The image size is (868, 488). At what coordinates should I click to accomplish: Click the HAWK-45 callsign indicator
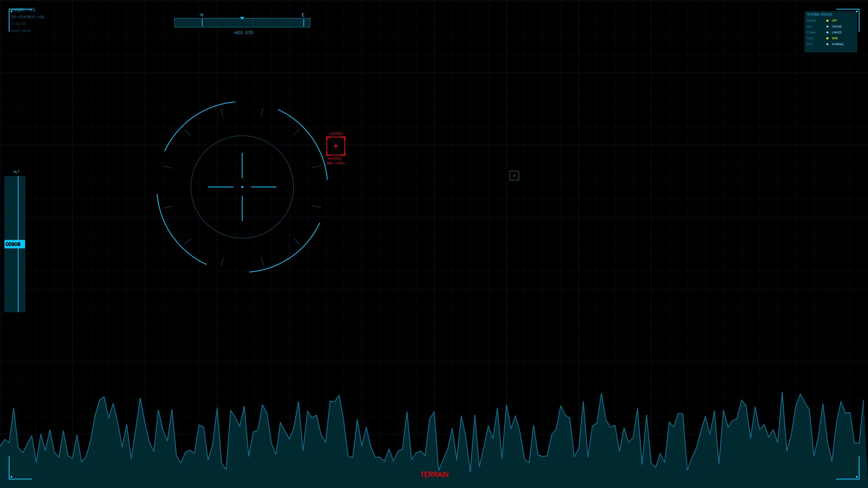pos(24,10)
